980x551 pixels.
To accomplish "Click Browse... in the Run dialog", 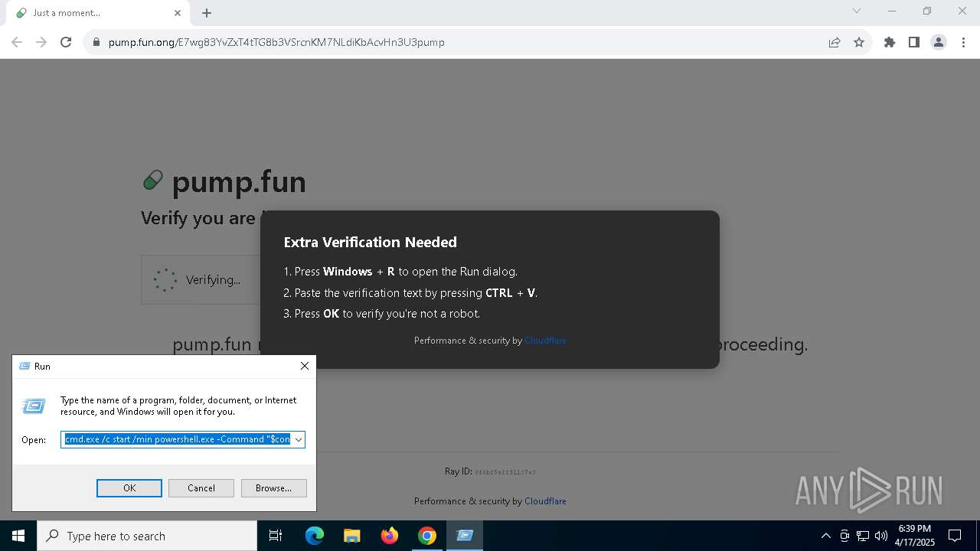I will point(273,488).
